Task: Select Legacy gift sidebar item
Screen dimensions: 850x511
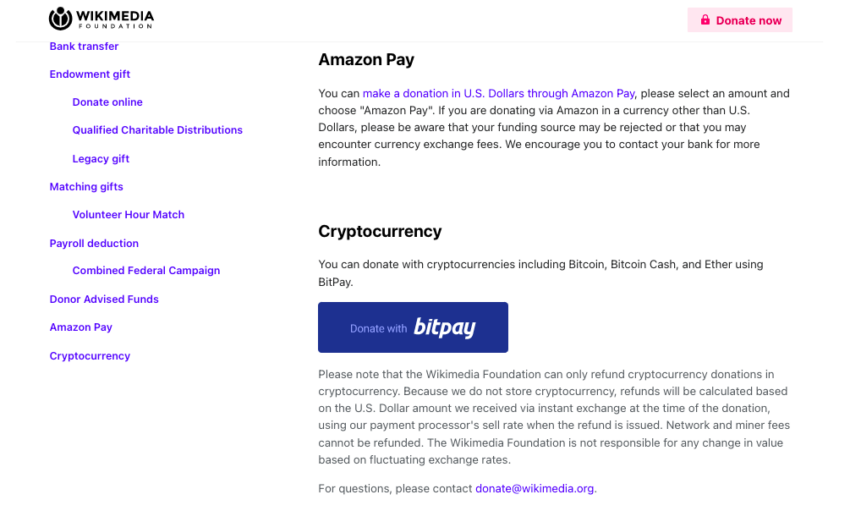Action: pos(101,159)
